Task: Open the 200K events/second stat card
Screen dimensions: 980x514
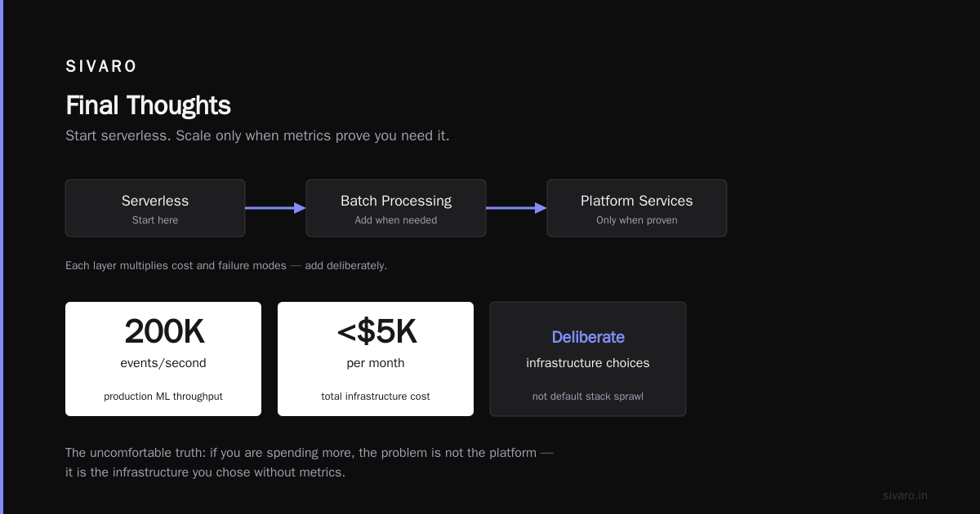Action: [x=163, y=359]
